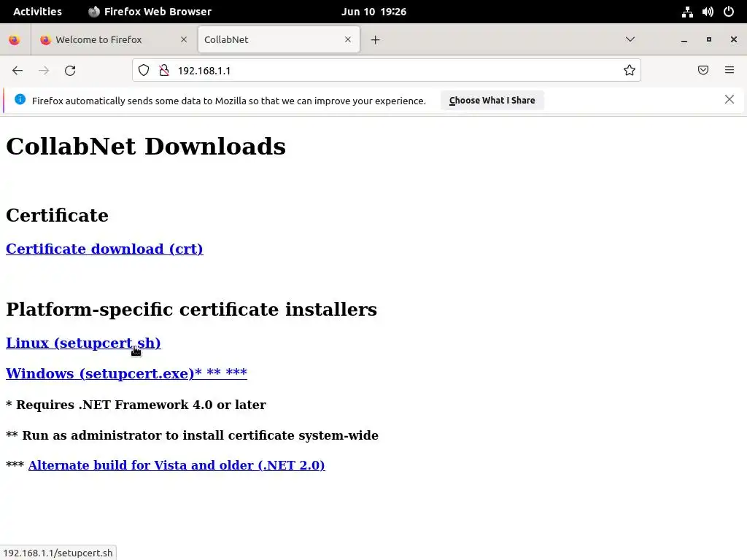Click the Choose What I Share button
Image resolution: width=747 pixels, height=560 pixels.
click(x=492, y=101)
